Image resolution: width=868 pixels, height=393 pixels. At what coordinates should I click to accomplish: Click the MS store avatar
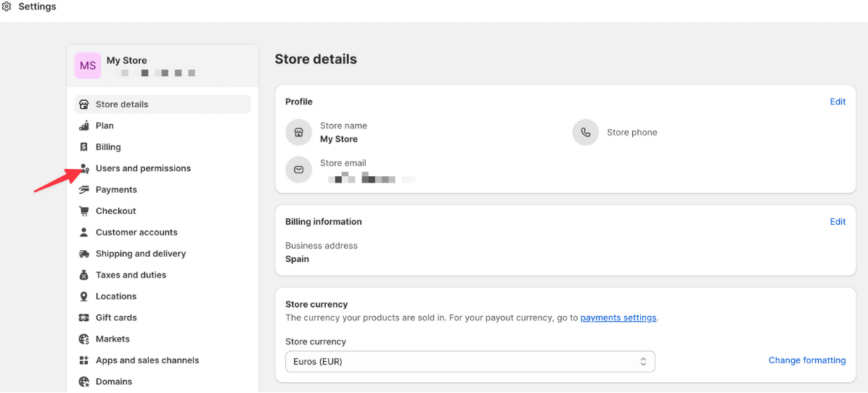point(88,66)
